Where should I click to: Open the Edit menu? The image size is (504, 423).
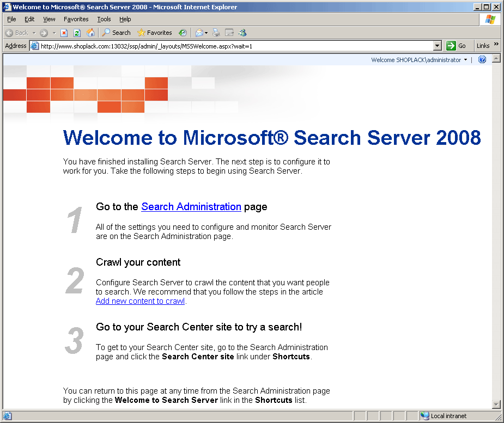[29, 19]
